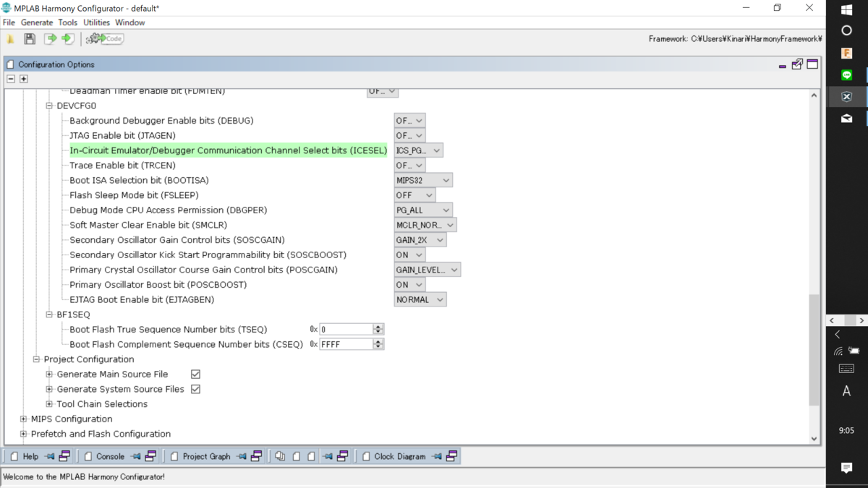The width and height of the screenshot is (868, 488).
Task: Pin the Help panel
Action: (50, 456)
